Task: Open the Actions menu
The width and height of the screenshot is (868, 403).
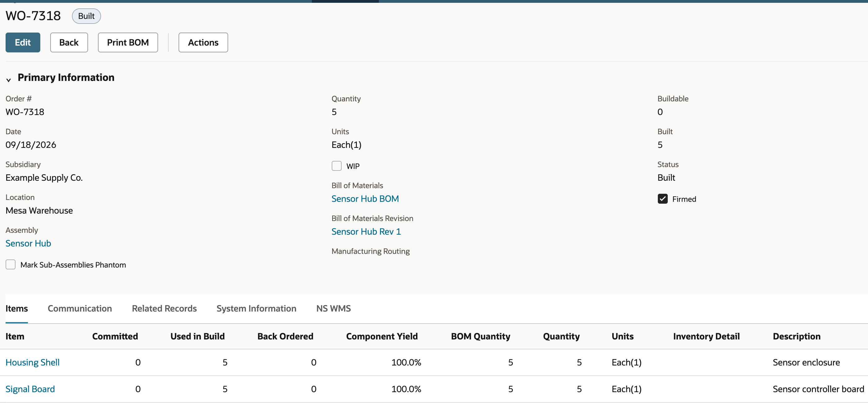Action: click(203, 42)
